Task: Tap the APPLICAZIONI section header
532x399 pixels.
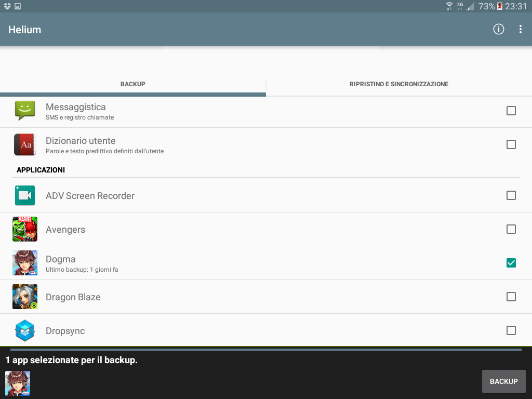Action: (41, 170)
